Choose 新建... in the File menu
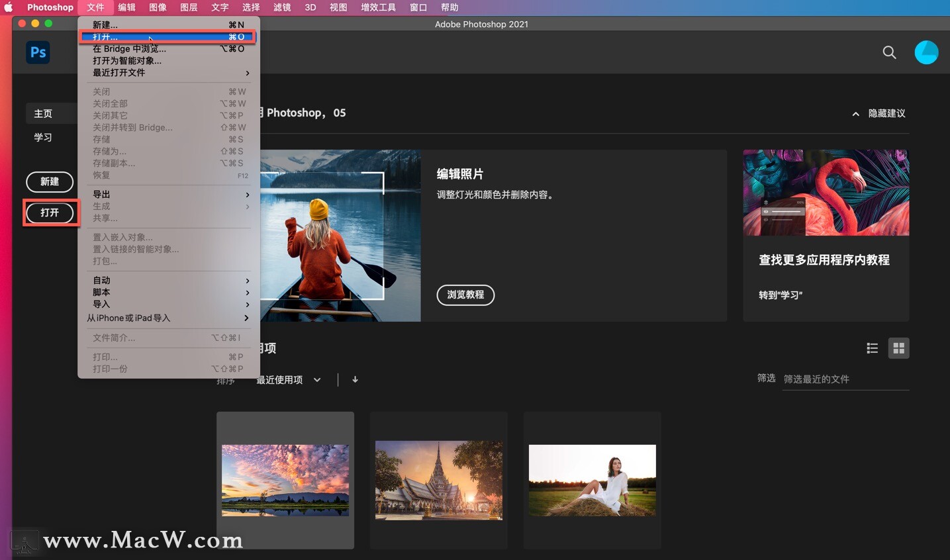Image resolution: width=950 pixels, height=560 pixels. [168, 25]
